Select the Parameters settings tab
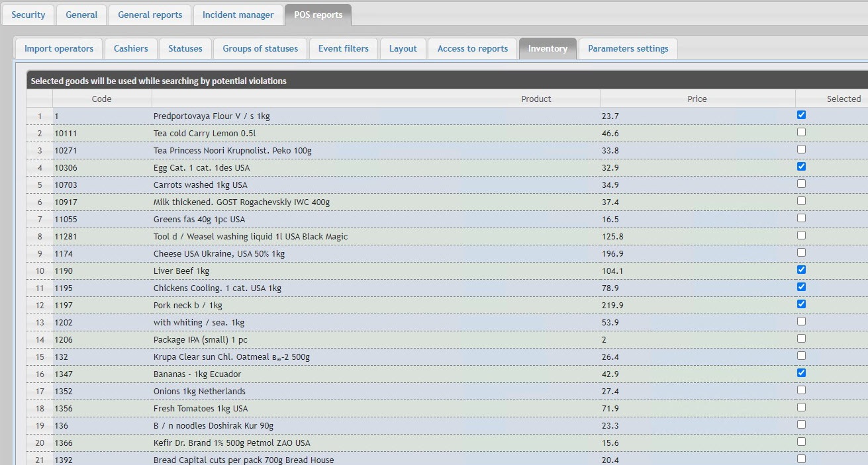This screenshot has height=465, width=868. (x=628, y=48)
